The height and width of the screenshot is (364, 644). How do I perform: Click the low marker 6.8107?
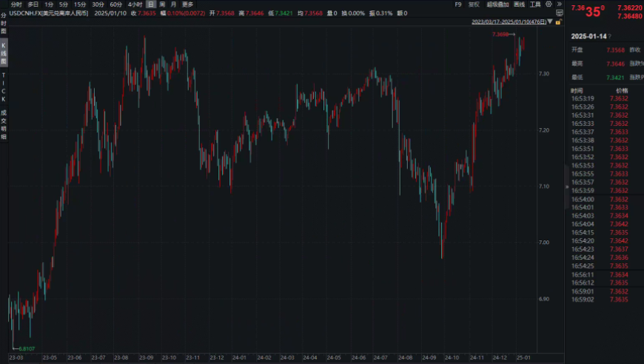pos(27,348)
